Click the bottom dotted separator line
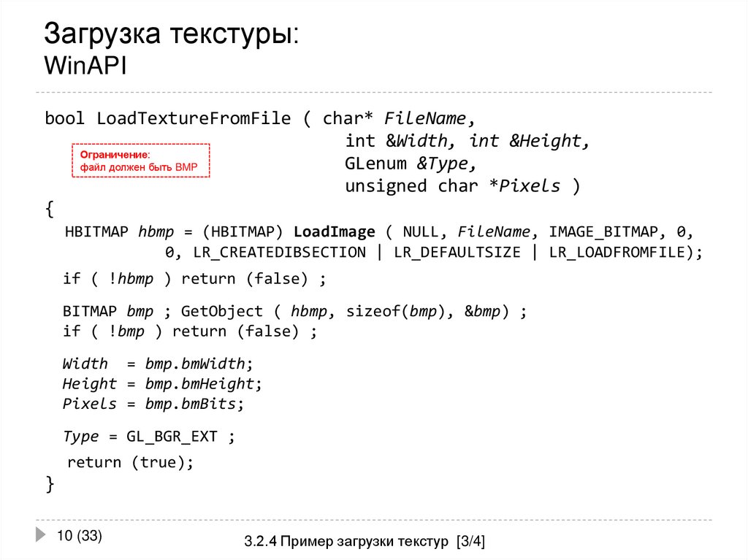Screen dimensions: 748x560 point(374,516)
